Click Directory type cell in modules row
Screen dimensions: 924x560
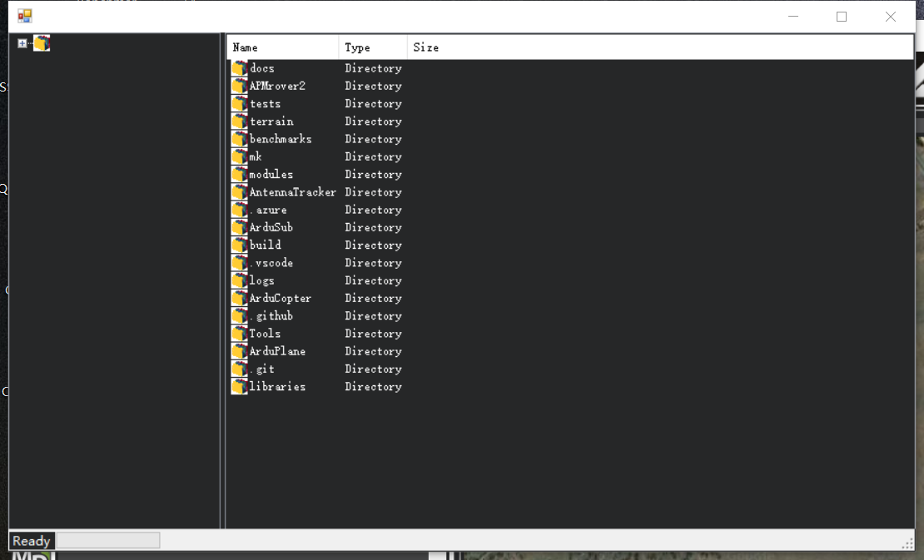tap(374, 174)
